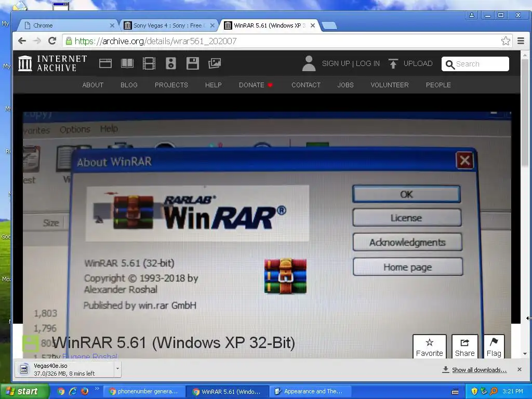
Task: Click the security shield tray icon
Action: 474,391
